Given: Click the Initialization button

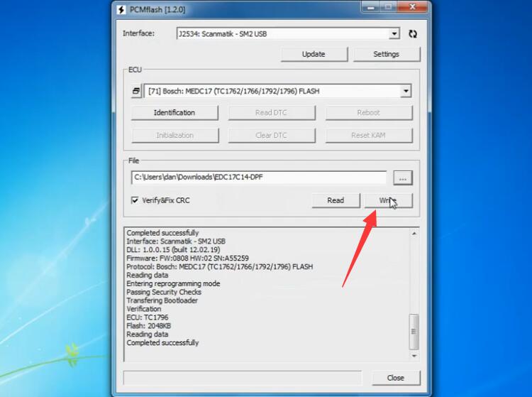Looking at the screenshot, I should pyautogui.click(x=174, y=136).
